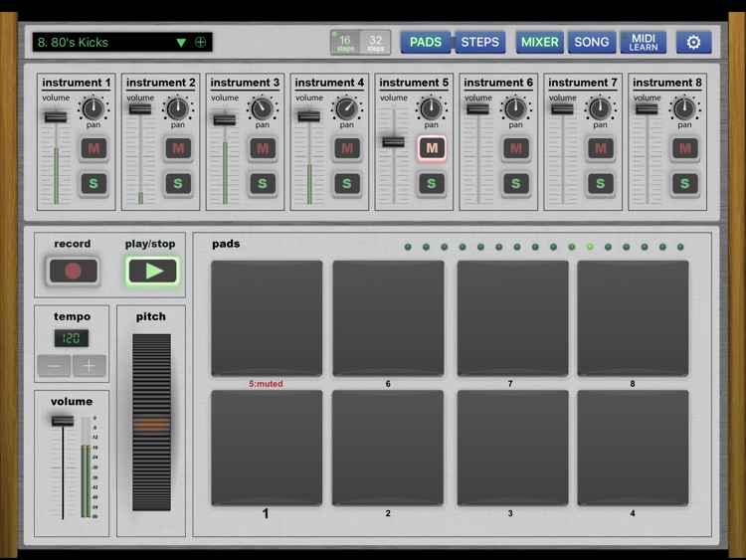Tap drum pad 4
Screen dimensions: 746x560
pyautogui.click(x=633, y=449)
